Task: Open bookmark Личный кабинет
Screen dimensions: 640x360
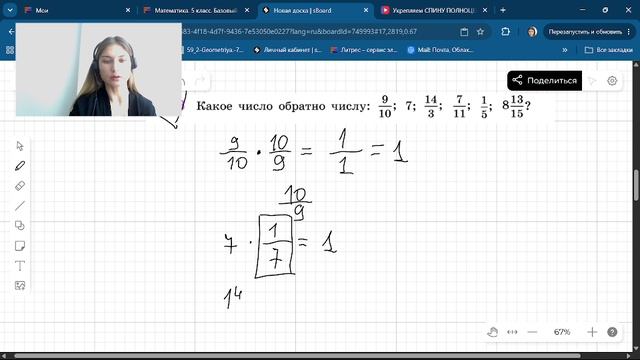Action: 288,50
